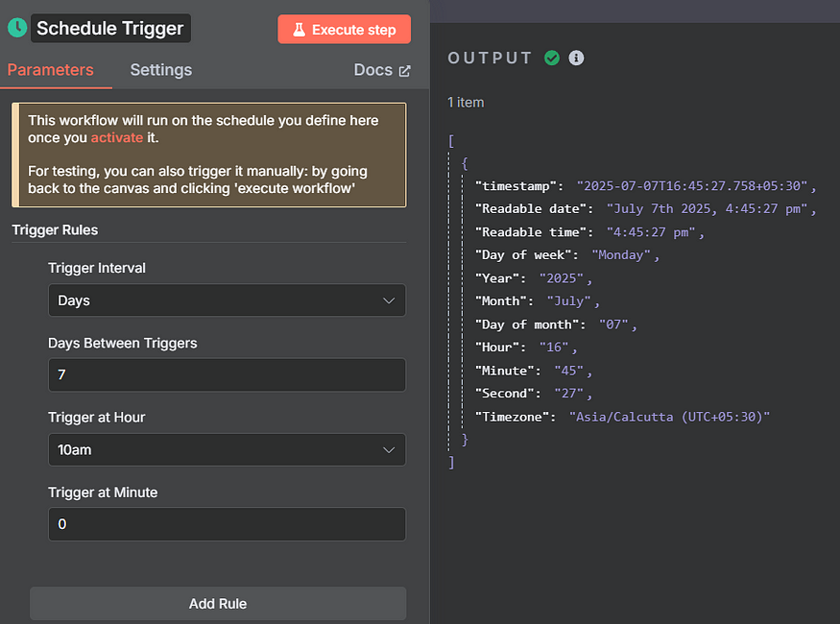840x624 pixels.
Task: Expand the Trigger Interval chevron
Action: (389, 300)
